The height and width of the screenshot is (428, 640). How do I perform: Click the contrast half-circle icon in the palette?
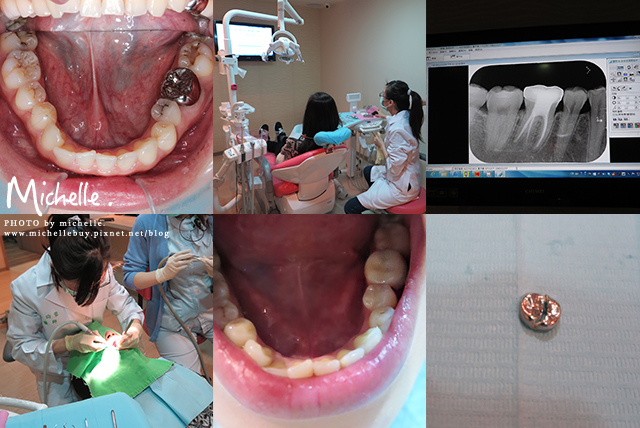(x=614, y=98)
